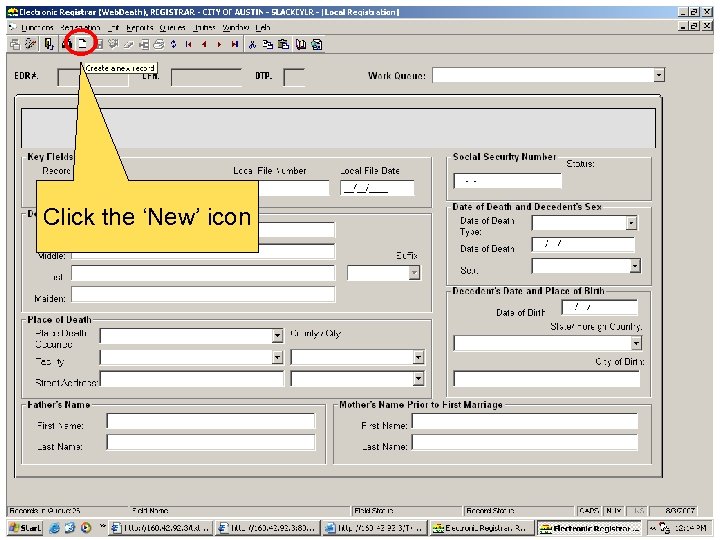Expand the Facility dropdown
Viewport: 720px width, 540px height.
click(277, 357)
